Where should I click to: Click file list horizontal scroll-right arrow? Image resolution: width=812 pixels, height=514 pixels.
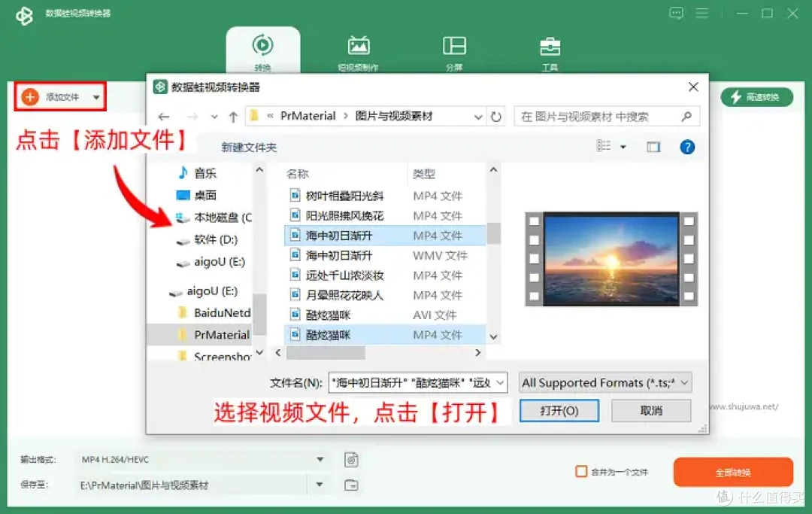477,353
